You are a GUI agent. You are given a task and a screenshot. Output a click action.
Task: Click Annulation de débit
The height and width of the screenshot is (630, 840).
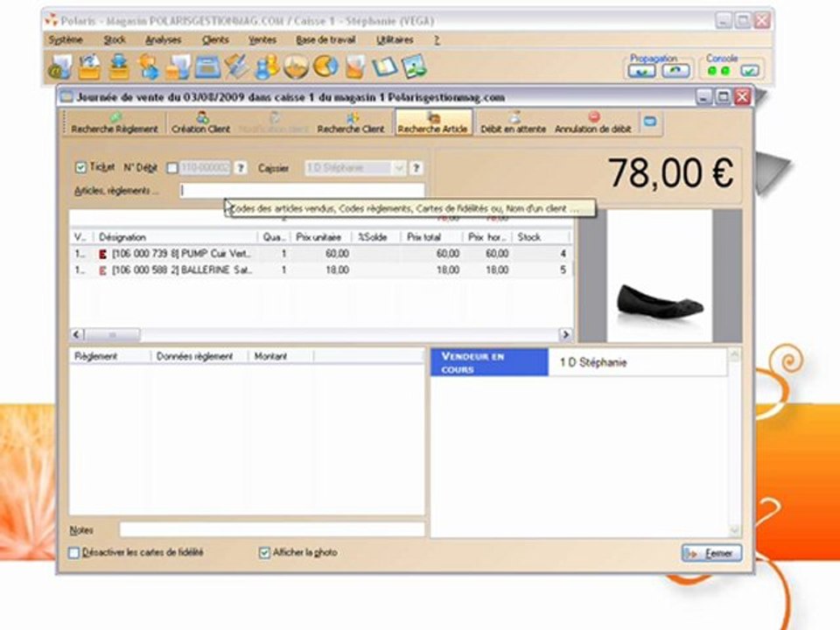[593, 123]
